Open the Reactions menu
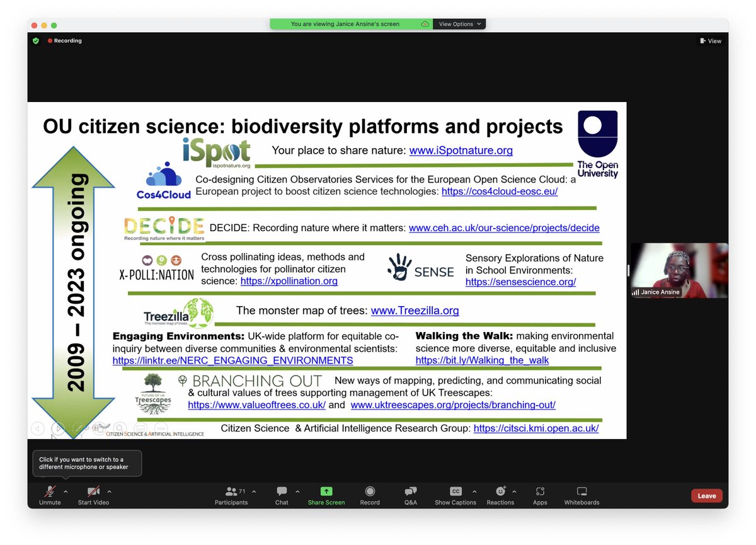This screenshot has width=756, height=545. pyautogui.click(x=500, y=495)
